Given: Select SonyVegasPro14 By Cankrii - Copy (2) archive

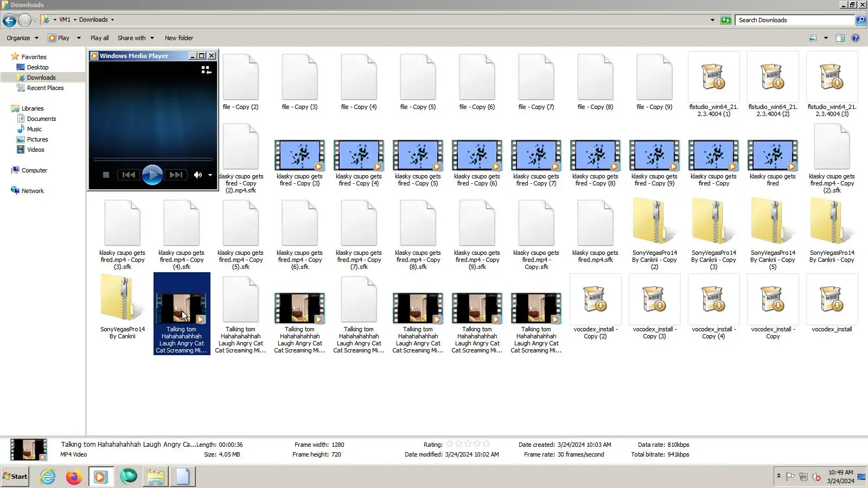Looking at the screenshot, I should [655, 222].
